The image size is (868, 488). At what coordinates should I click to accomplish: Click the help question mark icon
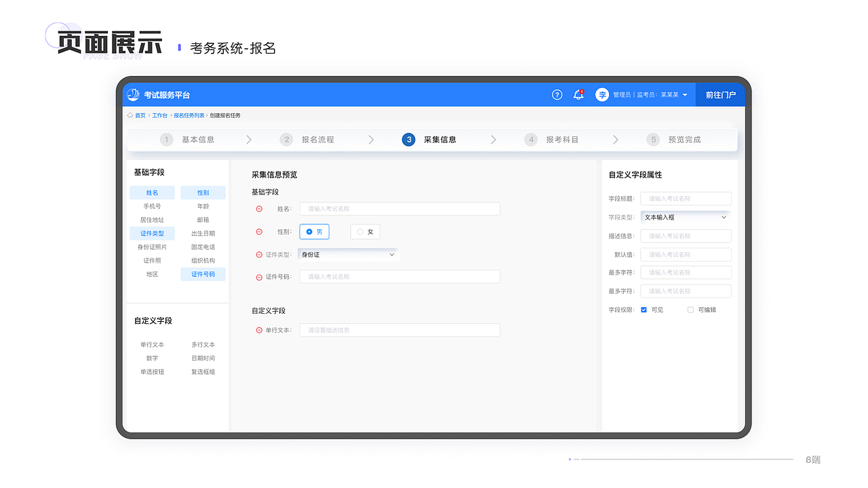[557, 95]
